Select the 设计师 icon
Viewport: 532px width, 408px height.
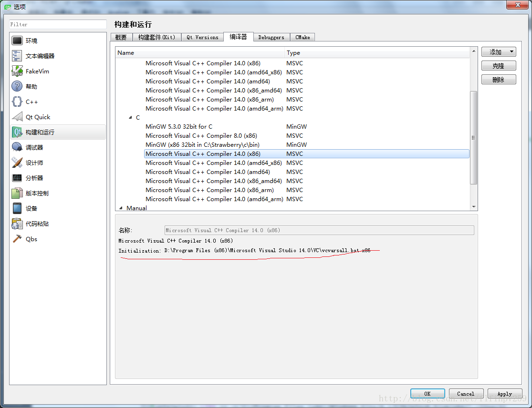click(x=17, y=163)
